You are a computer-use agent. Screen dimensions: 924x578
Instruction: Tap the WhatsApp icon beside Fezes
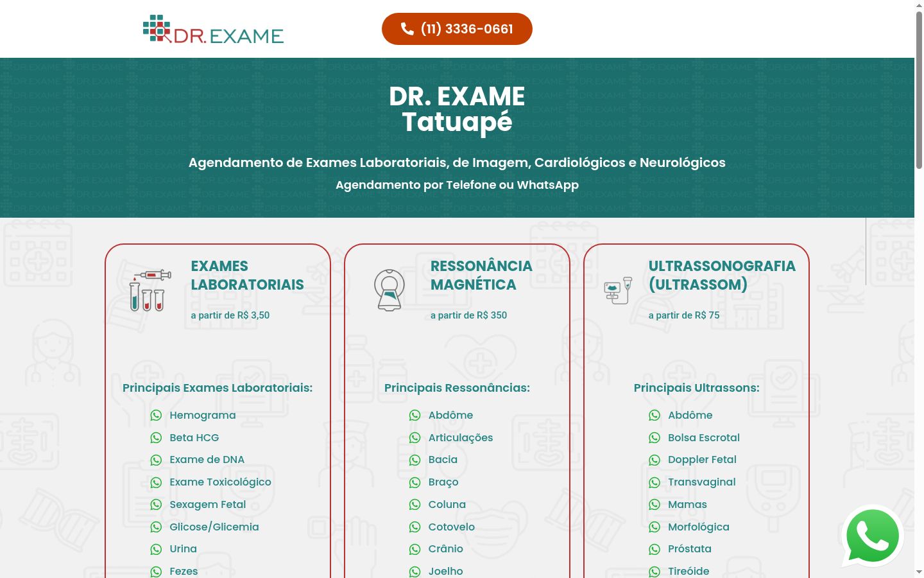click(156, 572)
